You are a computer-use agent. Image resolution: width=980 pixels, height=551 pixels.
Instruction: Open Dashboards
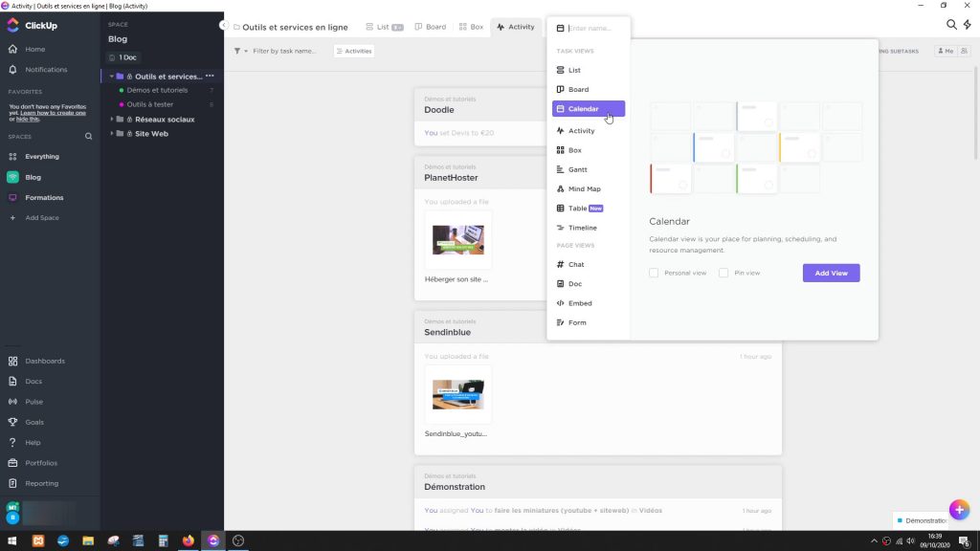click(x=44, y=361)
